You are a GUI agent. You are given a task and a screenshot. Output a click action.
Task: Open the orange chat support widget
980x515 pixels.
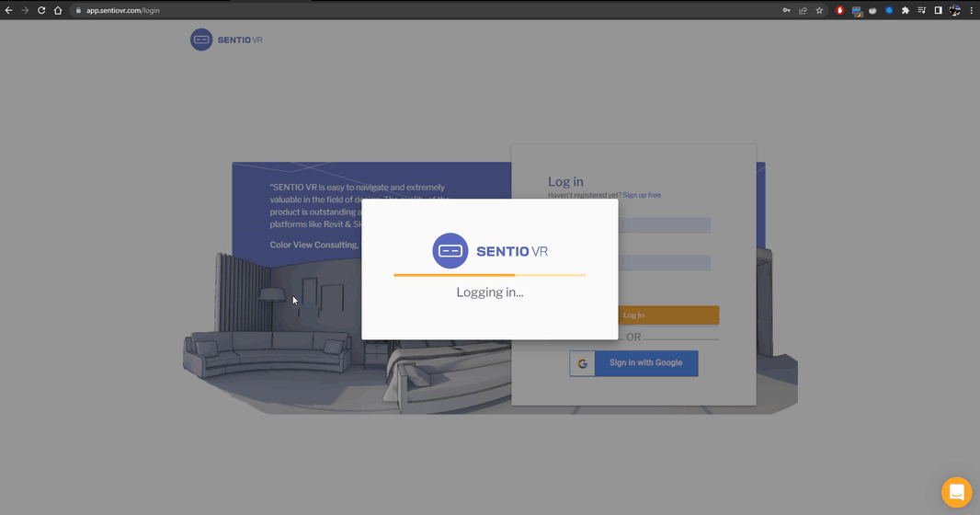point(956,493)
